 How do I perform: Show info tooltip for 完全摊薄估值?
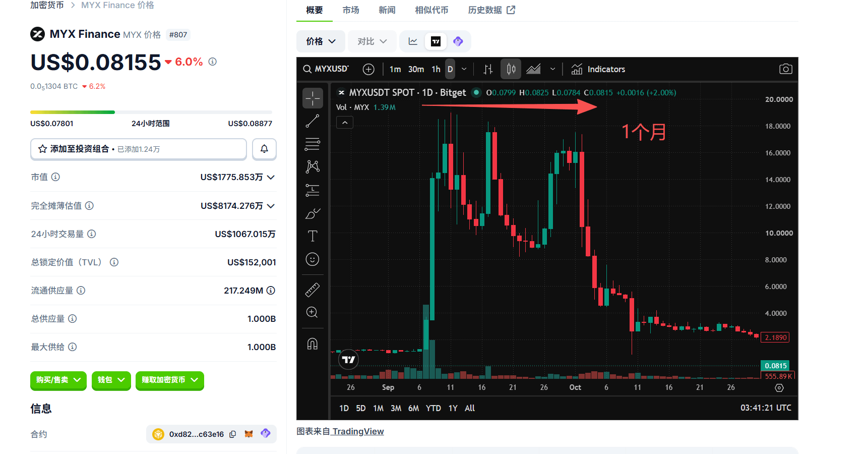pos(89,205)
